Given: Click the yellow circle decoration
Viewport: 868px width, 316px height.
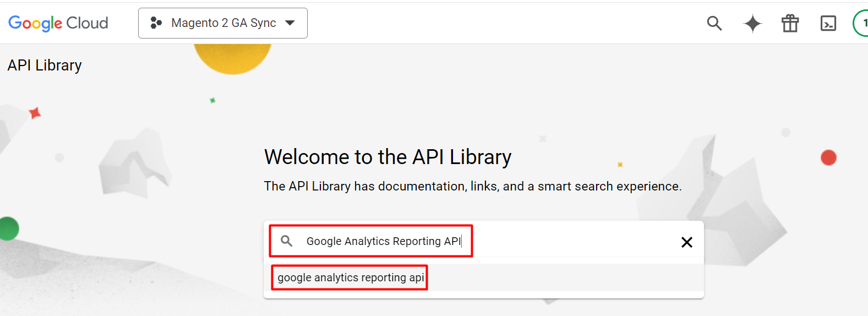Looking at the screenshot, I should pos(233,58).
